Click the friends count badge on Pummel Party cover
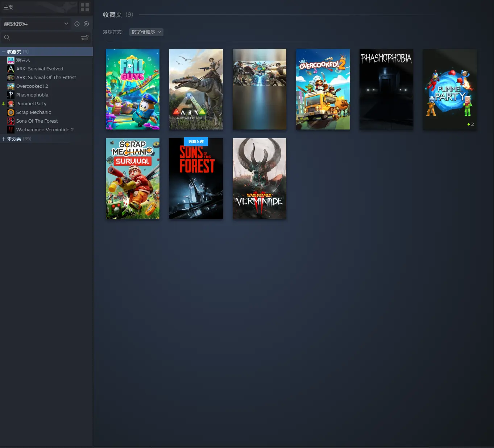Image resolution: width=494 pixels, height=448 pixels. [x=471, y=124]
